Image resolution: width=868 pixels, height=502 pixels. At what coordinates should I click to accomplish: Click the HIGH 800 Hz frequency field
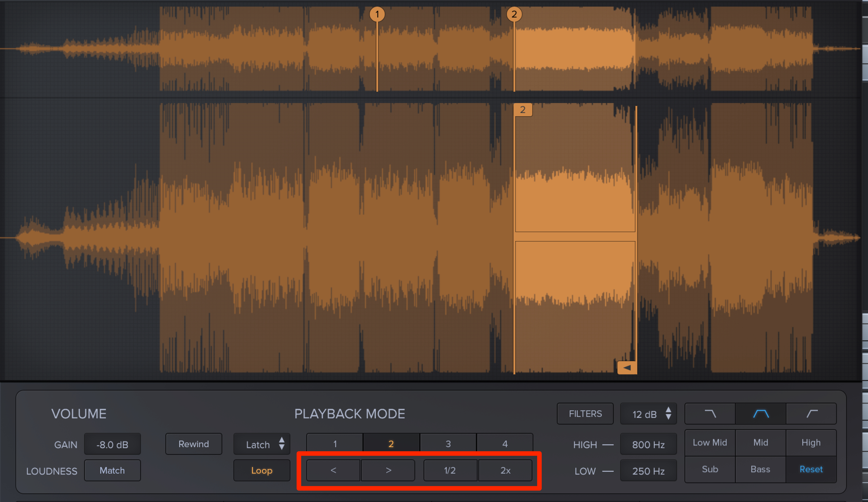pyautogui.click(x=649, y=444)
